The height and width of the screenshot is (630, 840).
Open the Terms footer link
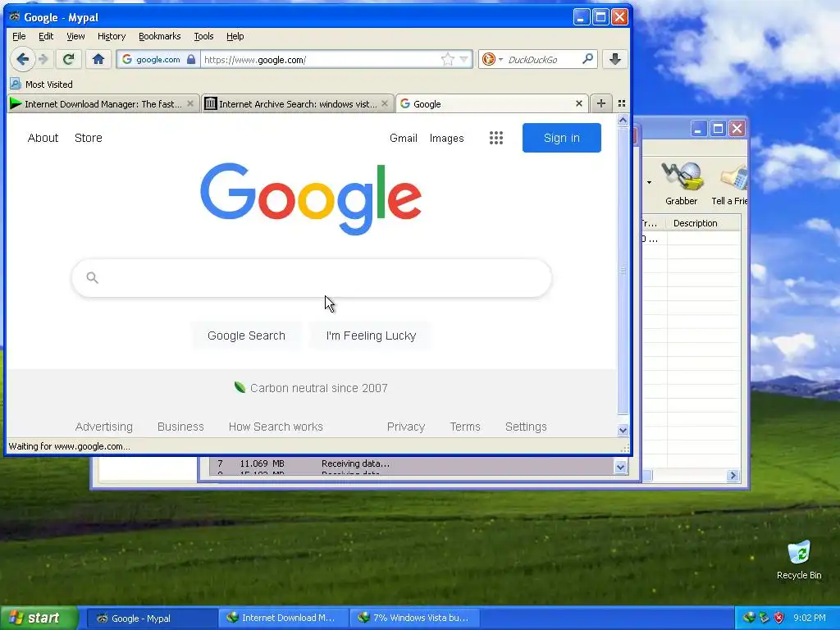(x=465, y=427)
